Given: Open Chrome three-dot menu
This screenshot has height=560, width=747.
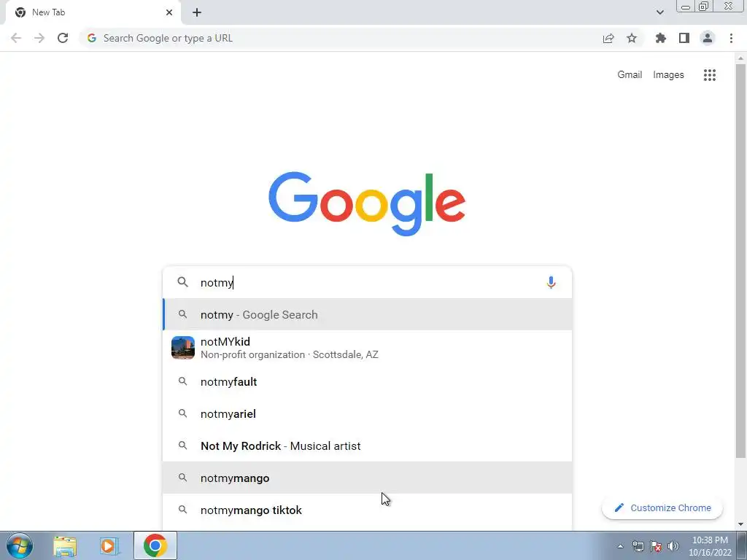Looking at the screenshot, I should pyautogui.click(x=731, y=38).
